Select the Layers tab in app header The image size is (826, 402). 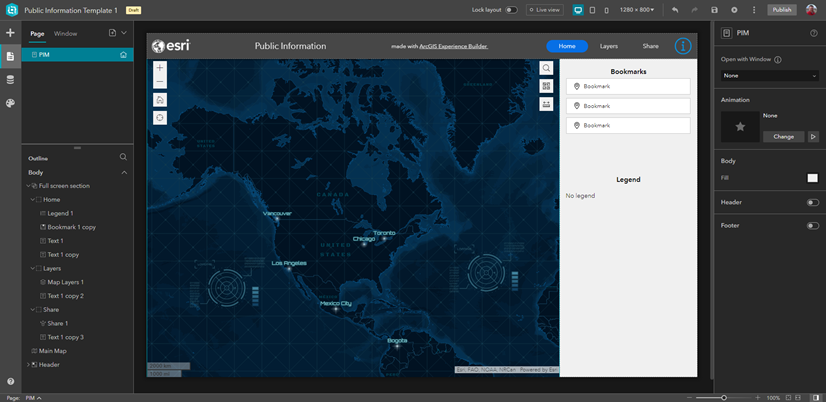[x=608, y=46]
